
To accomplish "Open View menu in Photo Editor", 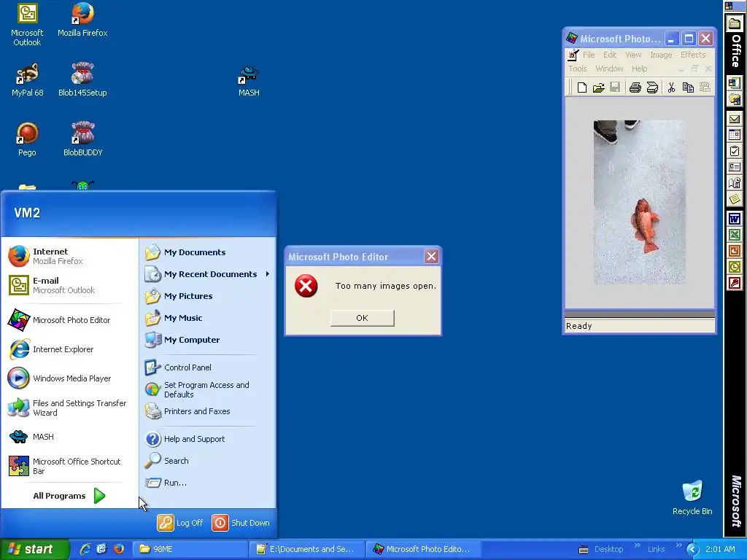I will tap(633, 55).
